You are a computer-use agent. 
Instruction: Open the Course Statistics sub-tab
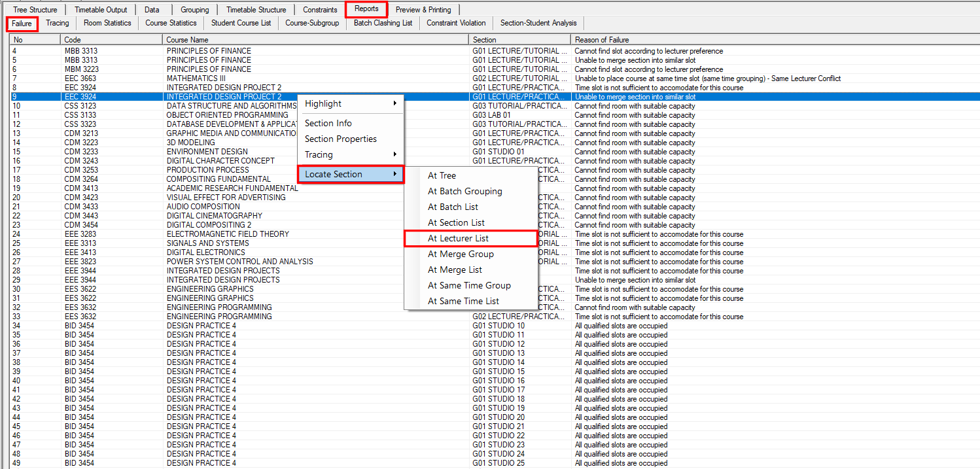[x=171, y=23]
